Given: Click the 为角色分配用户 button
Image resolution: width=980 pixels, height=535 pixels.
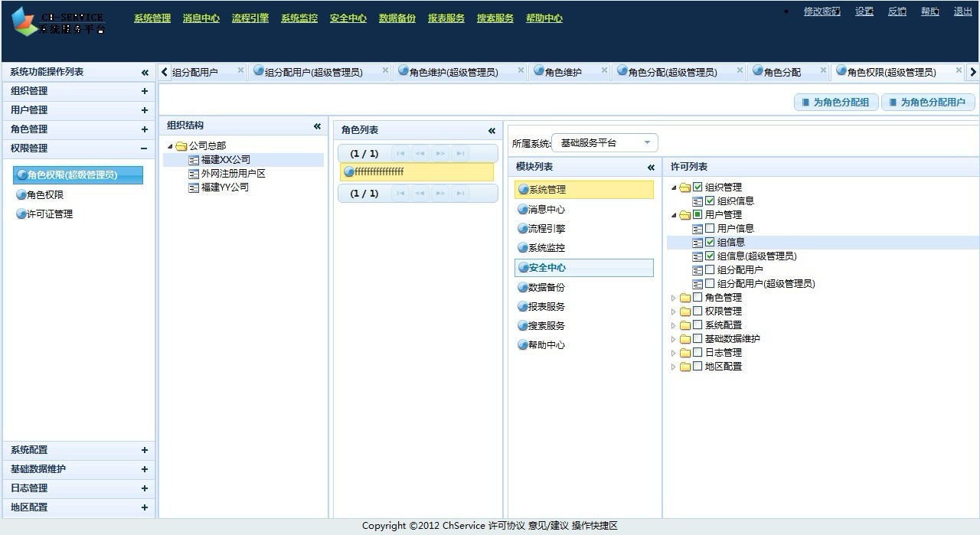Looking at the screenshot, I should (x=927, y=101).
